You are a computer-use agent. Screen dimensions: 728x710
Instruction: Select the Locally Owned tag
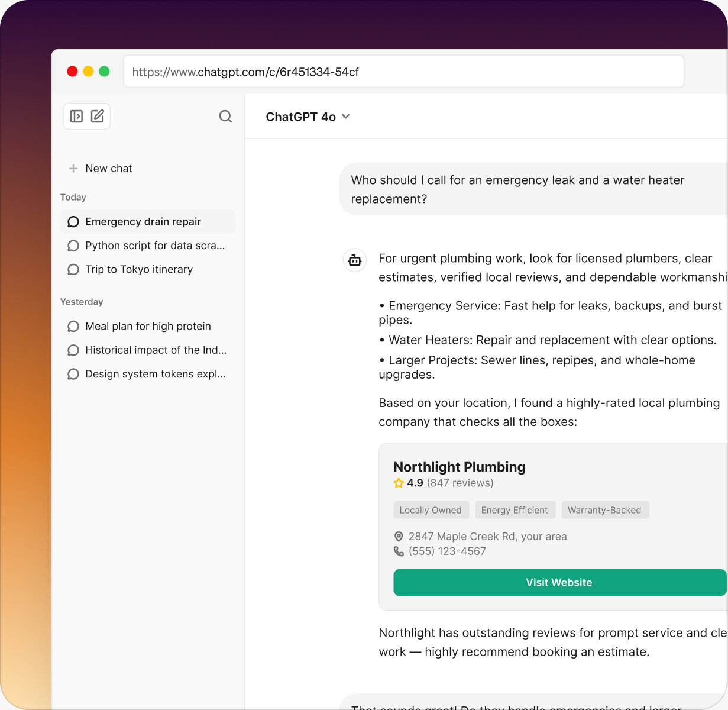(x=431, y=510)
